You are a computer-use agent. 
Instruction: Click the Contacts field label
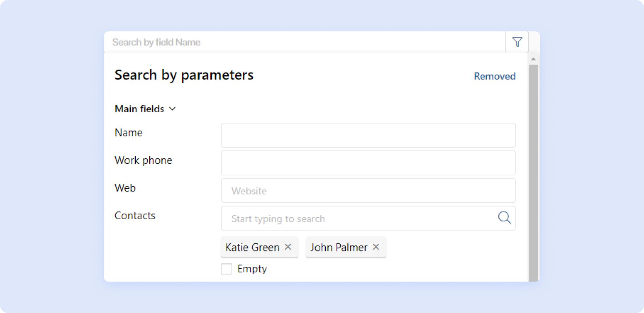[135, 216]
